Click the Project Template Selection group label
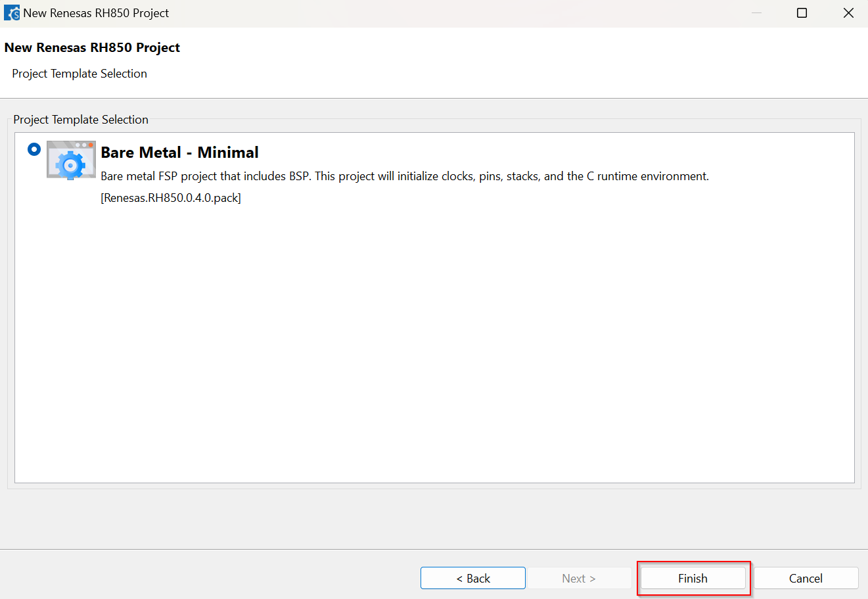Screen dimensions: 868x599 click(81, 120)
